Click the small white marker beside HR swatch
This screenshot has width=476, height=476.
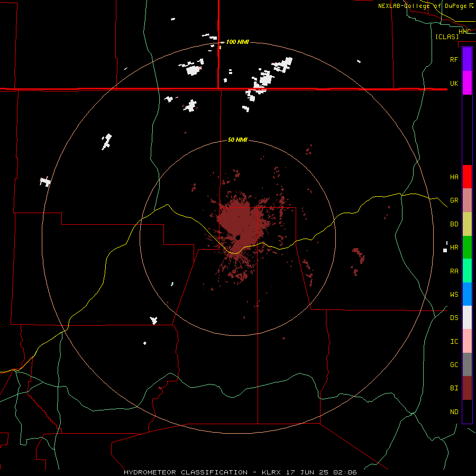point(445,250)
